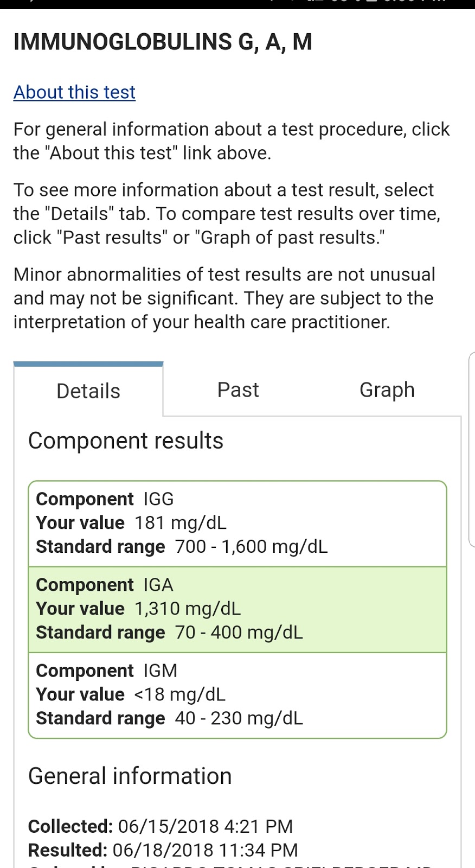The width and height of the screenshot is (475, 868).
Task: Click the General information heading
Action: click(130, 776)
